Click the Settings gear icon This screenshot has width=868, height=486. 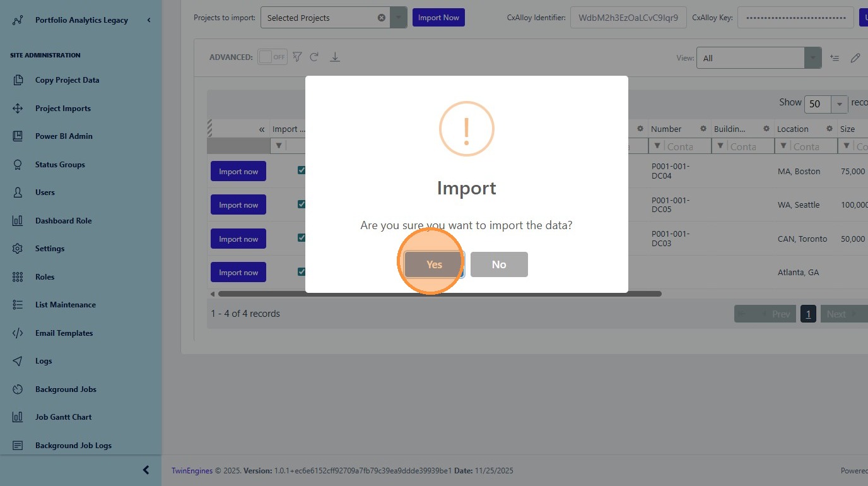click(18, 249)
